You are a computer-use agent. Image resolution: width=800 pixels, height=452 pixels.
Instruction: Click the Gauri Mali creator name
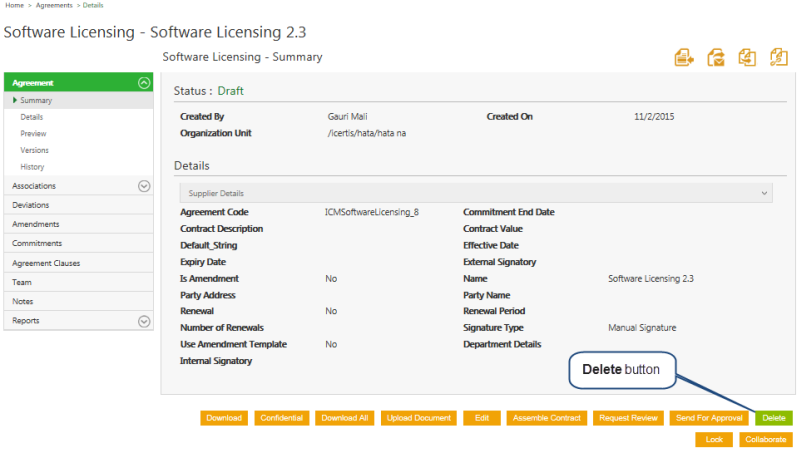(x=347, y=117)
